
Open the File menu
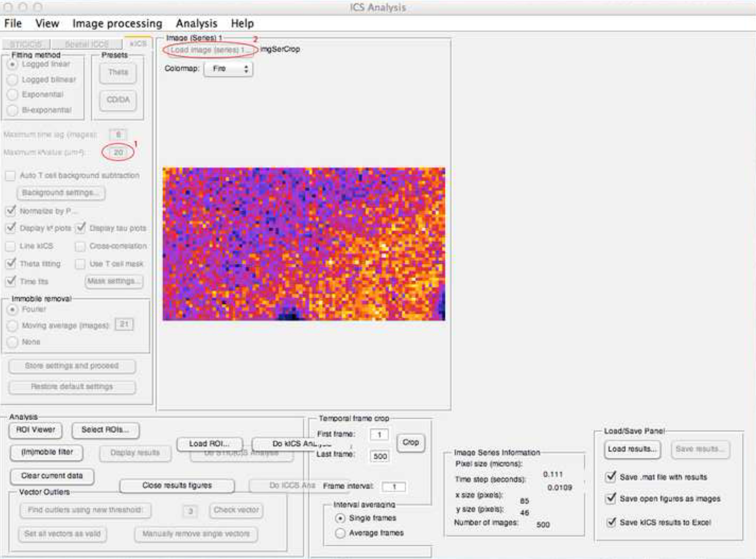click(x=13, y=23)
